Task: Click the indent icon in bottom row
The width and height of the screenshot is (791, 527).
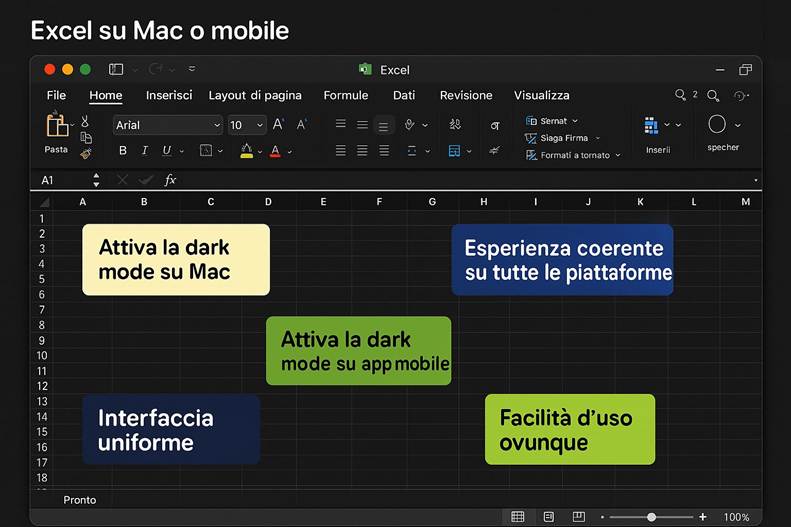Action: (412, 151)
